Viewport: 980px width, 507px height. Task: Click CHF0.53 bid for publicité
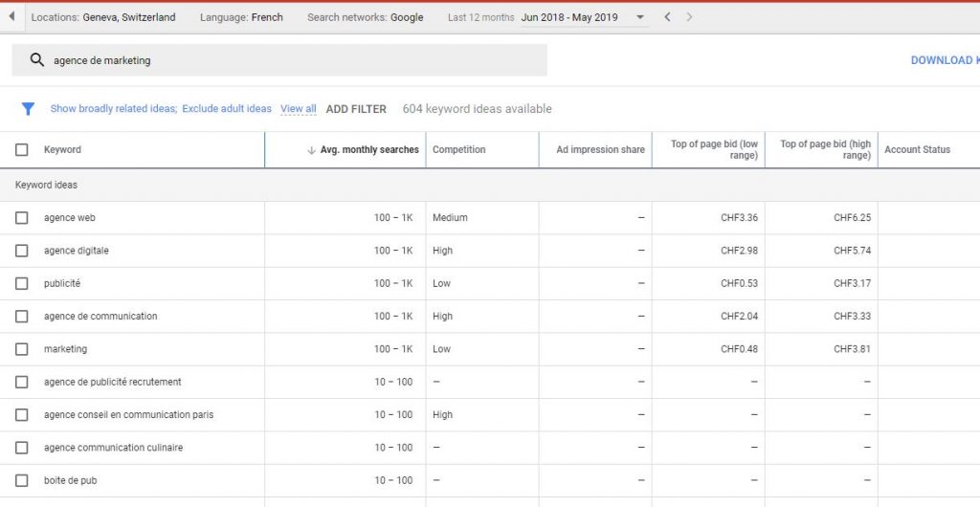point(739,283)
